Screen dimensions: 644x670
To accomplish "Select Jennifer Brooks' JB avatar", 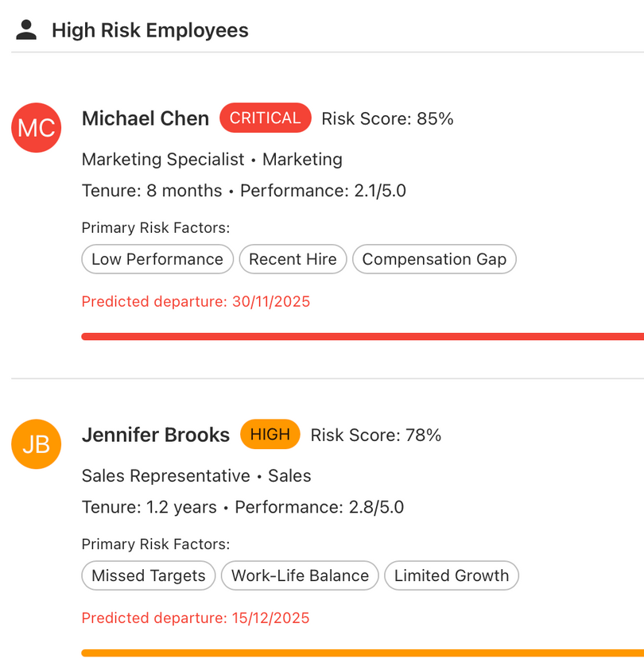I will [x=36, y=444].
